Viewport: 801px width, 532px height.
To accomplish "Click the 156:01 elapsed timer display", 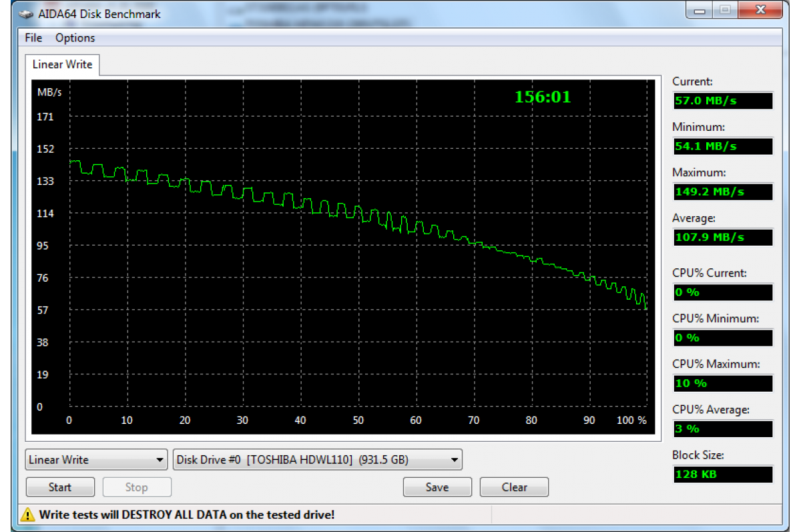I will [x=542, y=97].
